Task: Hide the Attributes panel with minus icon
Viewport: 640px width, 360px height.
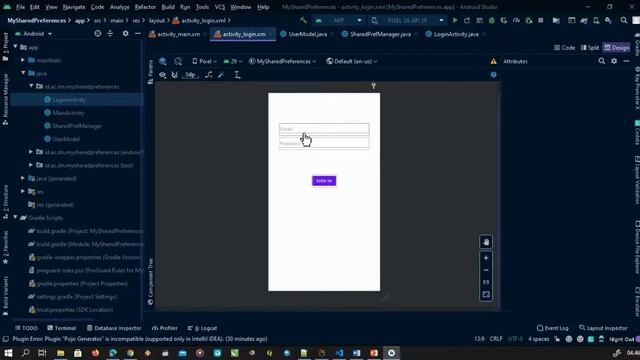Action: click(x=626, y=61)
